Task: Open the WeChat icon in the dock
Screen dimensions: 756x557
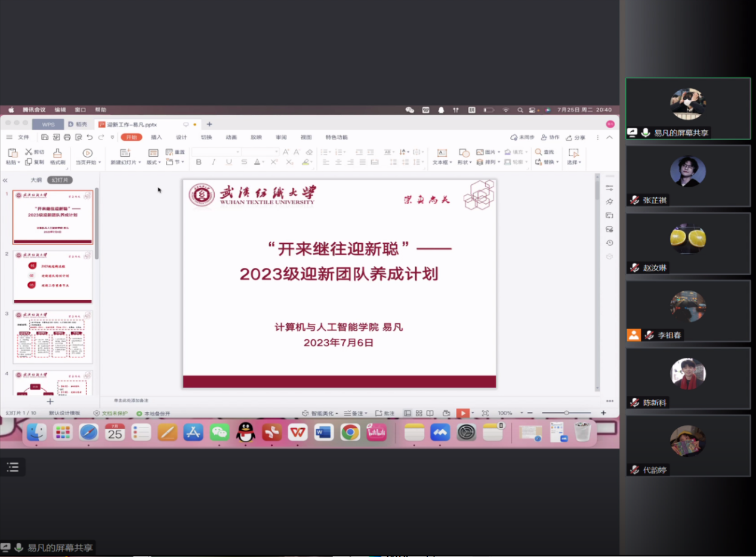Action: [x=220, y=432]
